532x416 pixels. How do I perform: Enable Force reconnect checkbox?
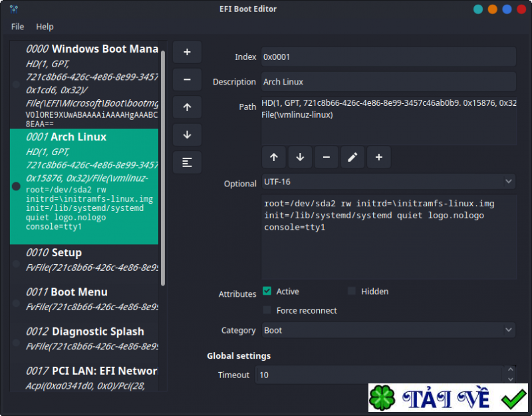[267, 311]
